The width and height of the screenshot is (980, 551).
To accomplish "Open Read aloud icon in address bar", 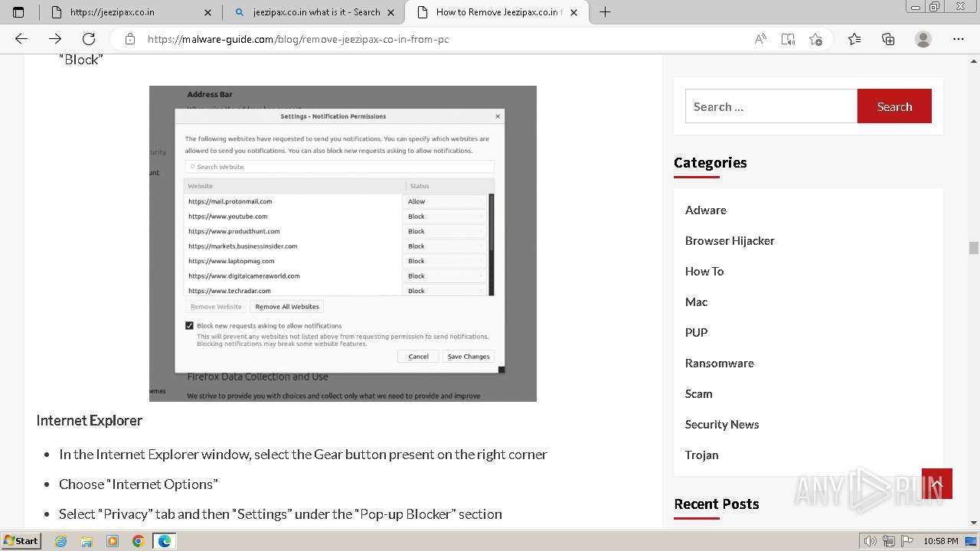I will (760, 39).
